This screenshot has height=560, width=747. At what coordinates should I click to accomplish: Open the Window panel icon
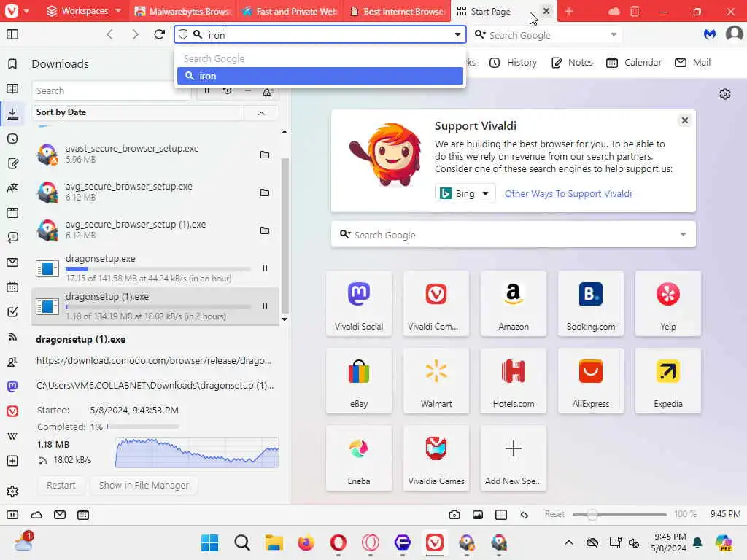13,213
